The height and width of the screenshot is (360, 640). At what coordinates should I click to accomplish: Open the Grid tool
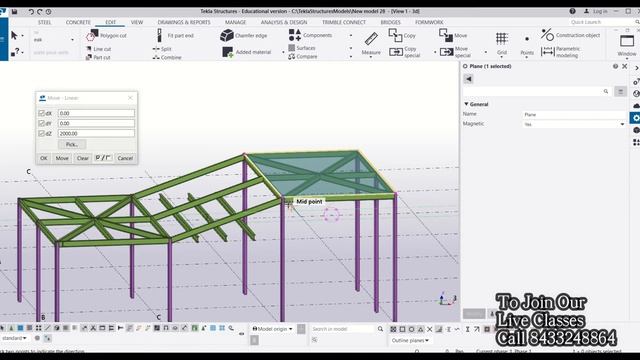tap(502, 44)
